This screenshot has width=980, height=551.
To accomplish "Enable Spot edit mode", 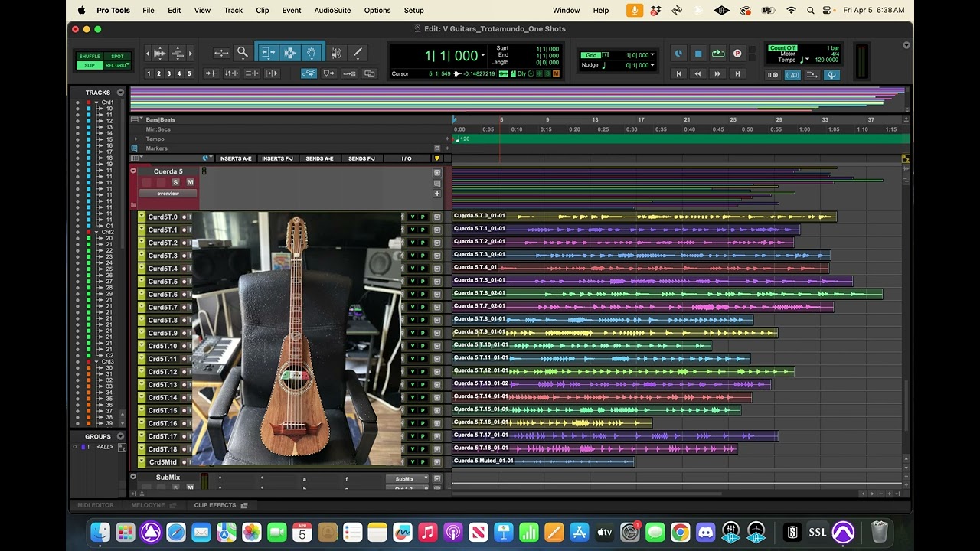I will pyautogui.click(x=117, y=56).
